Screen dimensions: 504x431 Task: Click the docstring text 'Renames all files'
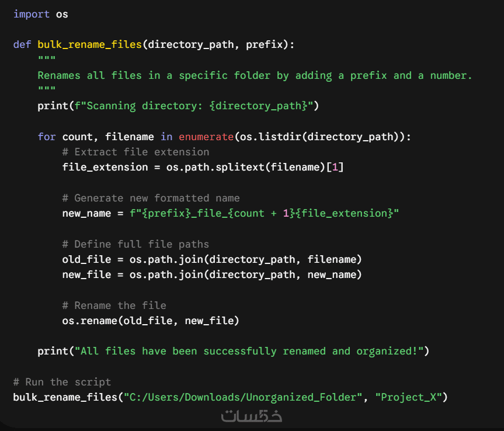pos(90,75)
